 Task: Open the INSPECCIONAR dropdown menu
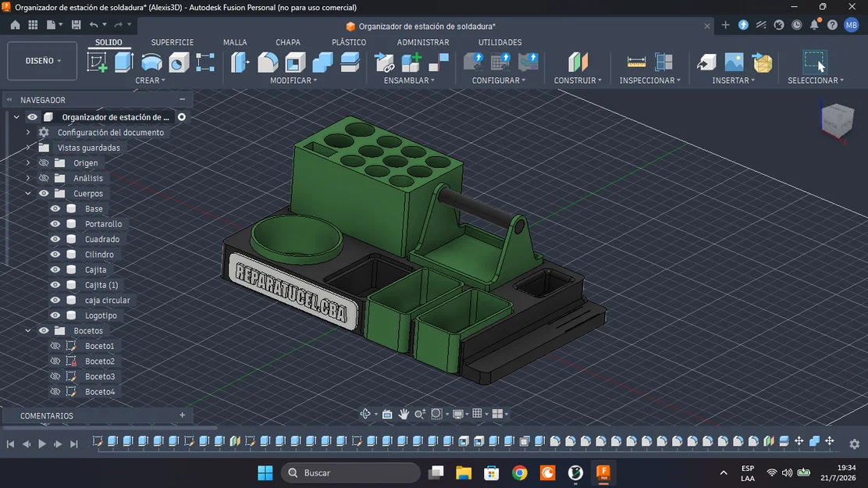(x=650, y=80)
